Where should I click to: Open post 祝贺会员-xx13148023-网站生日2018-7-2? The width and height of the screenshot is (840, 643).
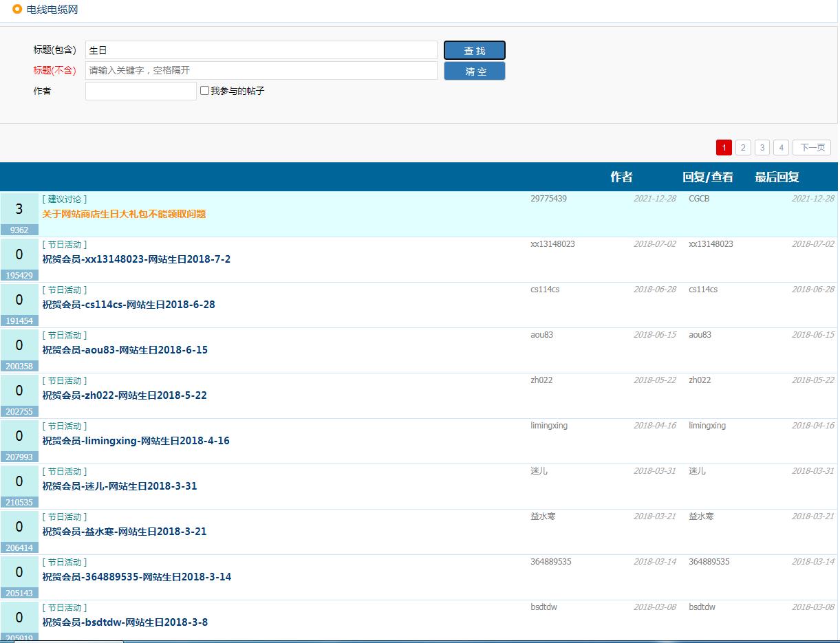tap(136, 259)
